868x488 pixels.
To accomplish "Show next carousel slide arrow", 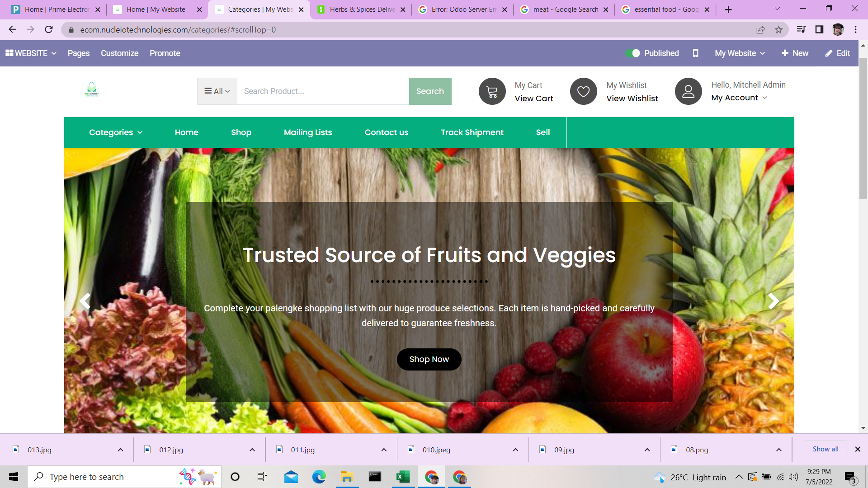I will click(773, 301).
